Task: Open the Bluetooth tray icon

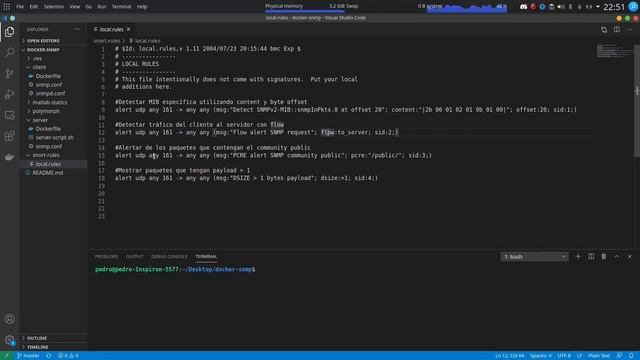Action: [x=570, y=7]
